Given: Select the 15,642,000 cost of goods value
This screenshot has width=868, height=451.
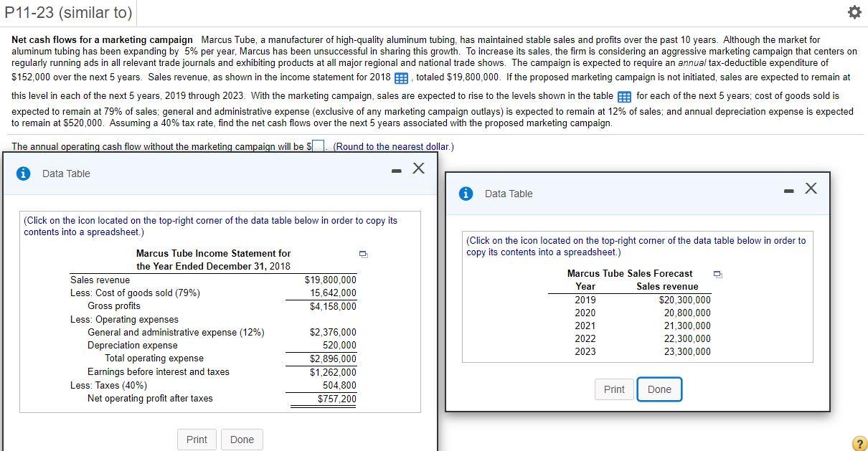Looking at the screenshot, I should point(333,293).
